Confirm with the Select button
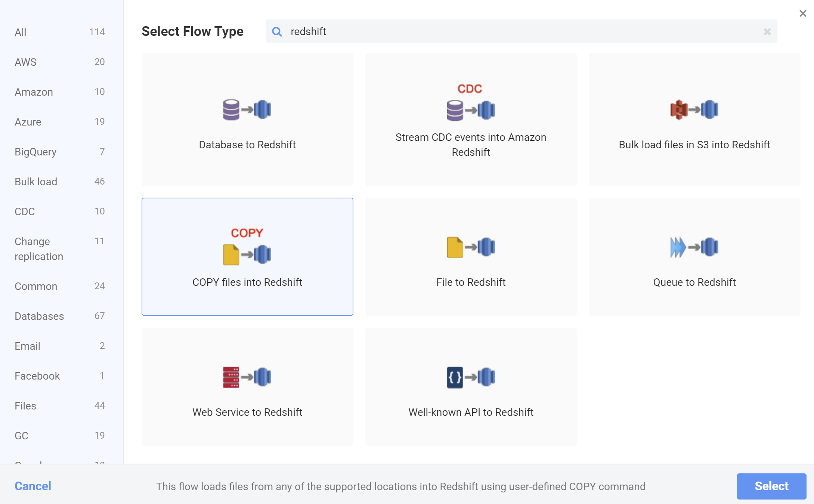This screenshot has width=814, height=504. 771,486
